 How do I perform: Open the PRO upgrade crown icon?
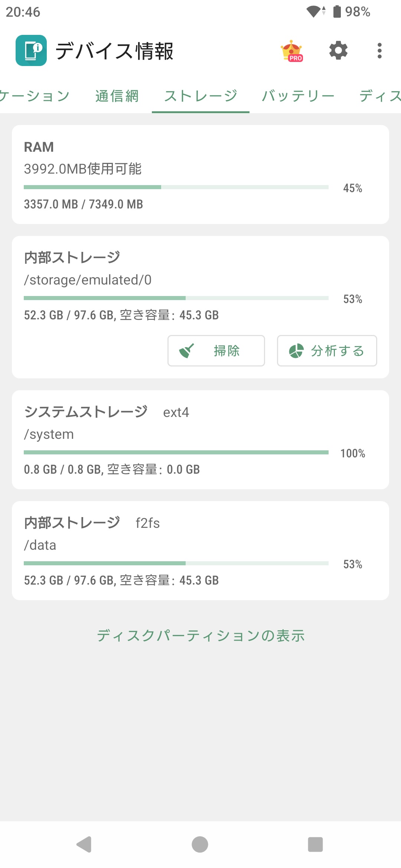[292, 51]
